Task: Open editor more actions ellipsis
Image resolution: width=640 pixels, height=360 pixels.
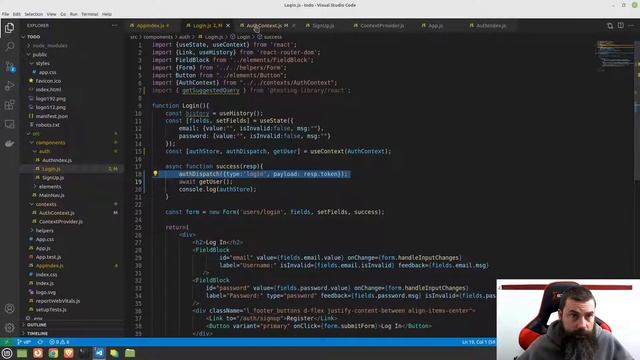Action: (631, 25)
